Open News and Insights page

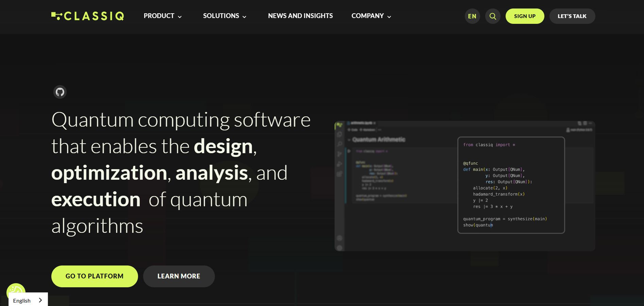pyautogui.click(x=300, y=16)
